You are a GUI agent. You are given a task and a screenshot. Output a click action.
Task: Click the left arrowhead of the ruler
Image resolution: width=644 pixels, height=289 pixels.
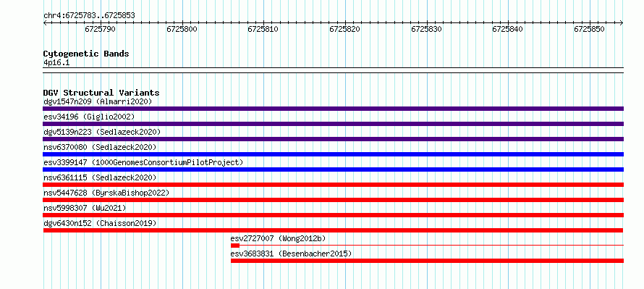tap(45, 23)
